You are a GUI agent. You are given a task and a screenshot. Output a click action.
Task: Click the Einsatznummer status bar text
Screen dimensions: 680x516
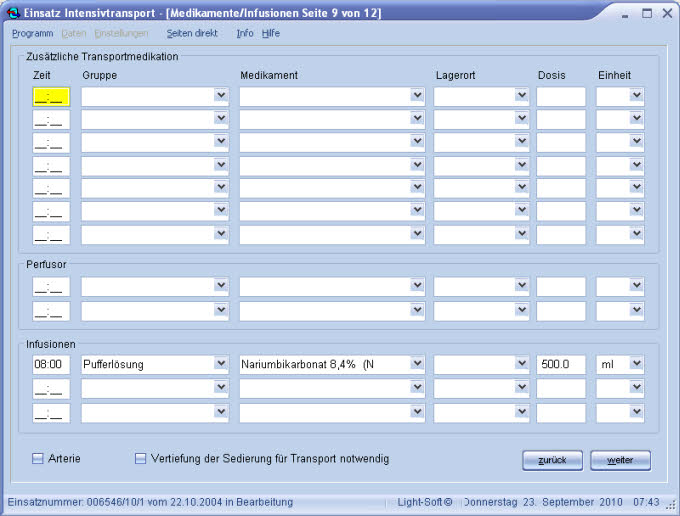(150, 502)
